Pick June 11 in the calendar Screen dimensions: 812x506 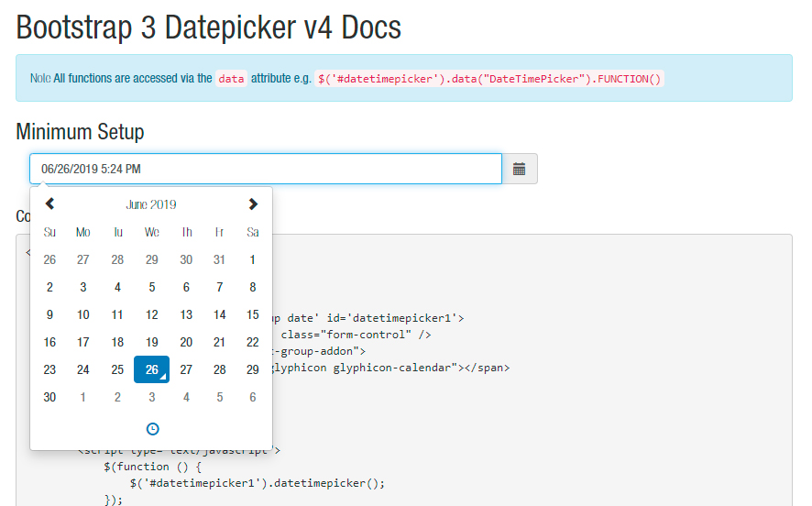click(x=117, y=314)
